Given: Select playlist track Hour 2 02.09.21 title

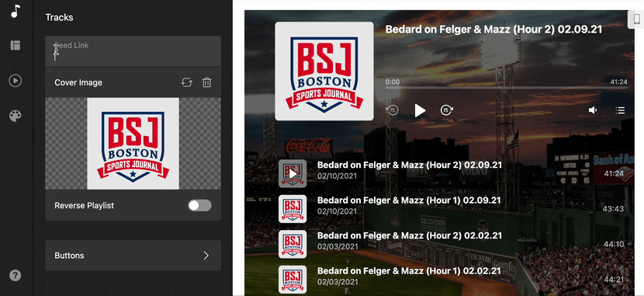Looking at the screenshot, I should 410,165.
